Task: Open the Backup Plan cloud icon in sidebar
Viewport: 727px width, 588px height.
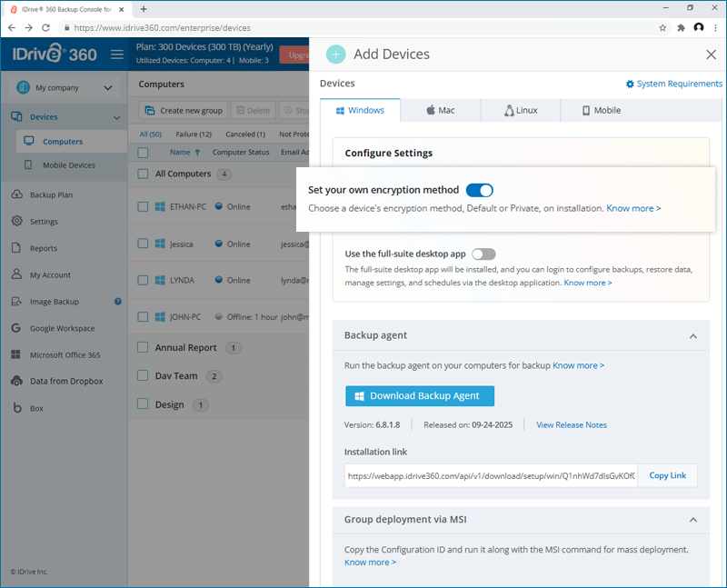Action: (x=16, y=194)
